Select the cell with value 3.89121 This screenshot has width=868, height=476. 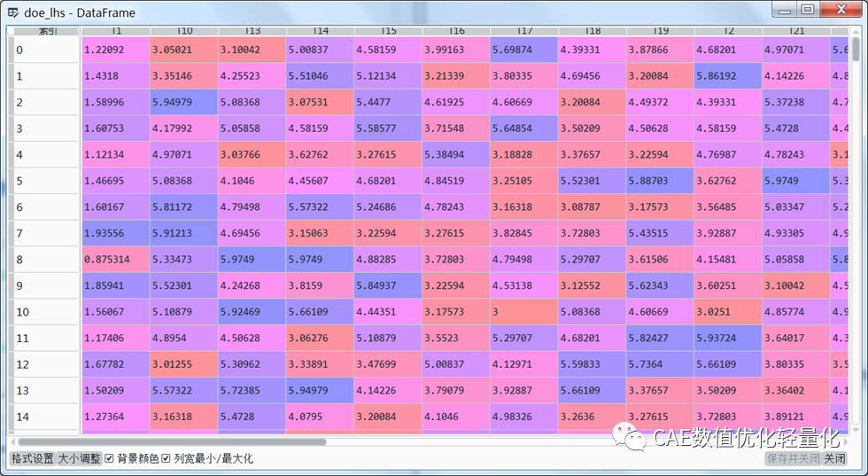tap(796, 417)
